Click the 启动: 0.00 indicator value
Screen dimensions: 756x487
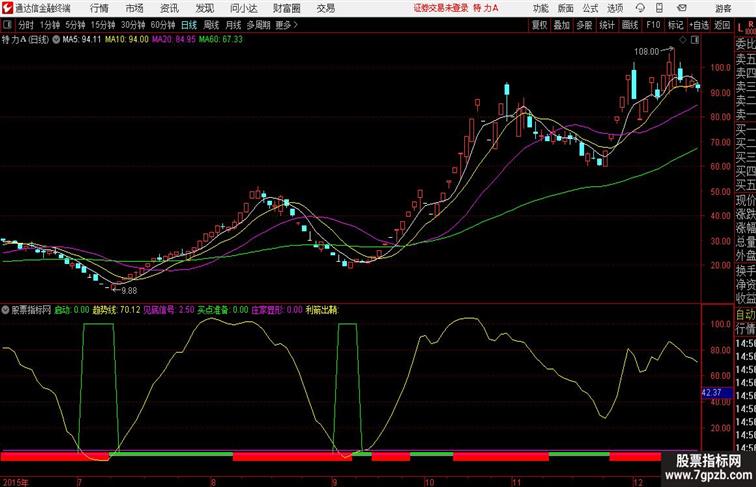point(71,310)
